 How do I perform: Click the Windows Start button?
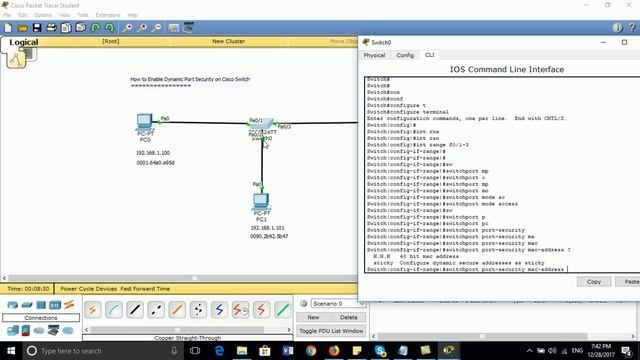pyautogui.click(x=11, y=351)
